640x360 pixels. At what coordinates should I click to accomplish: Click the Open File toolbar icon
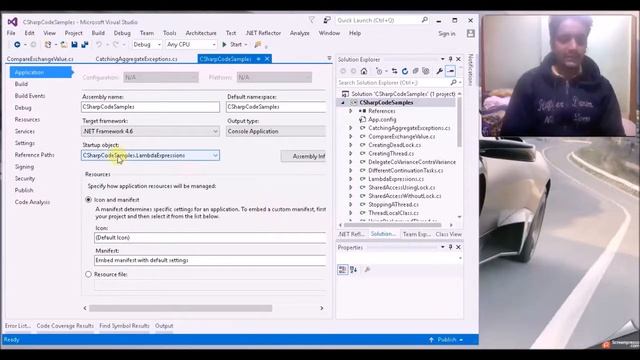pos(64,44)
